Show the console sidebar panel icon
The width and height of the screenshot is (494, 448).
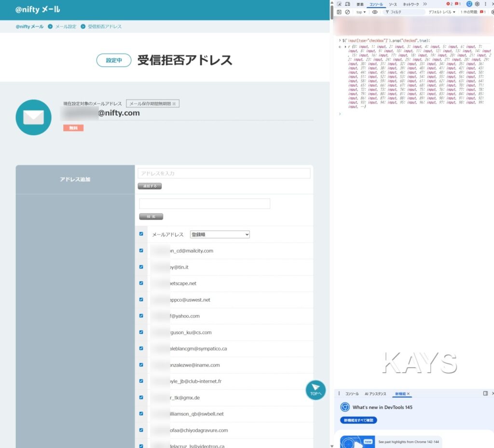click(339, 12)
